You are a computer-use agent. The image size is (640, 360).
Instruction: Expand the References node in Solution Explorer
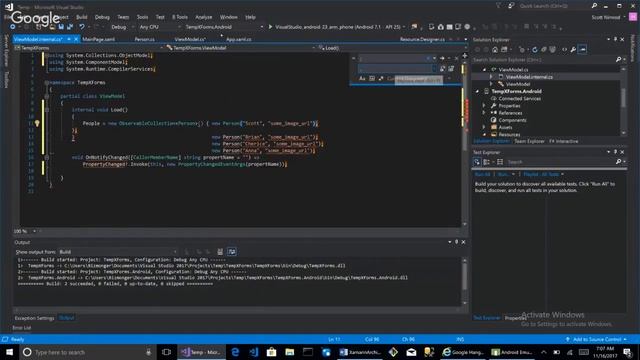point(484,113)
